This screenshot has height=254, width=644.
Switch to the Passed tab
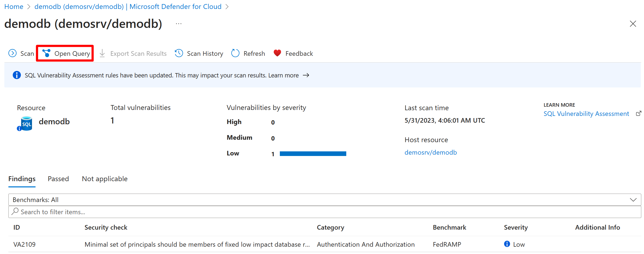[x=58, y=179]
